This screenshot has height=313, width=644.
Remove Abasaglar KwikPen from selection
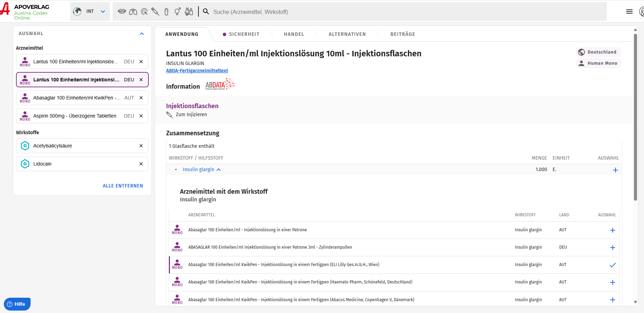(x=141, y=98)
